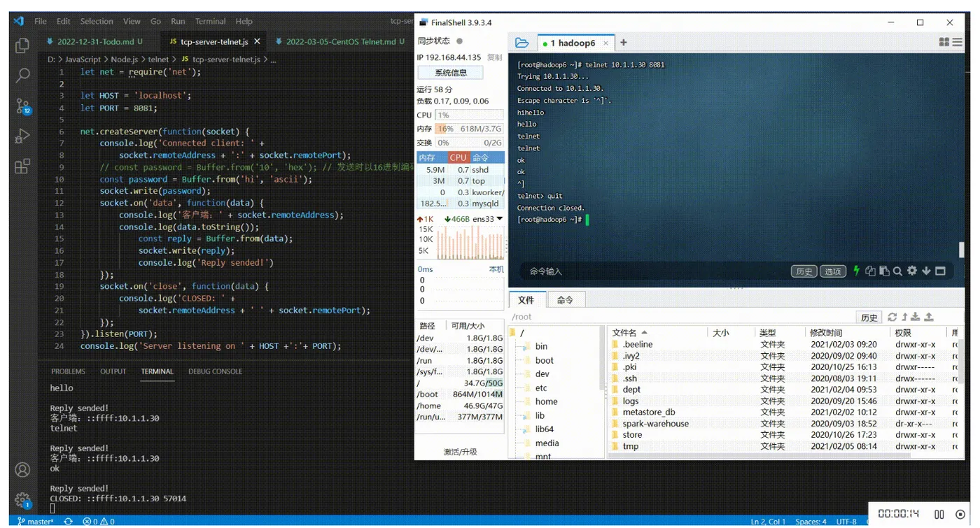Click the master branch status bar item
The image size is (980, 528).
(x=35, y=521)
